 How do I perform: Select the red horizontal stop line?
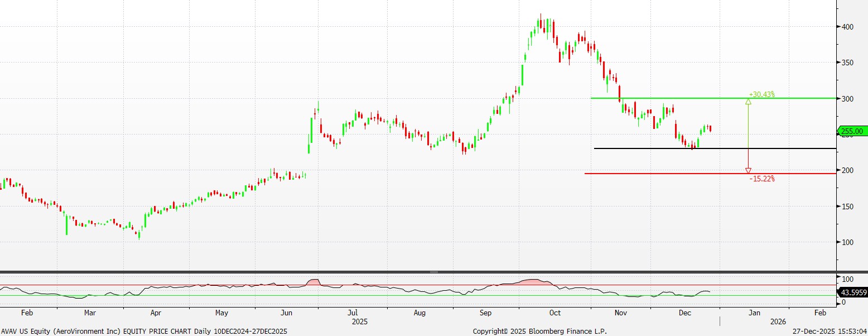pyautogui.click(x=710, y=174)
